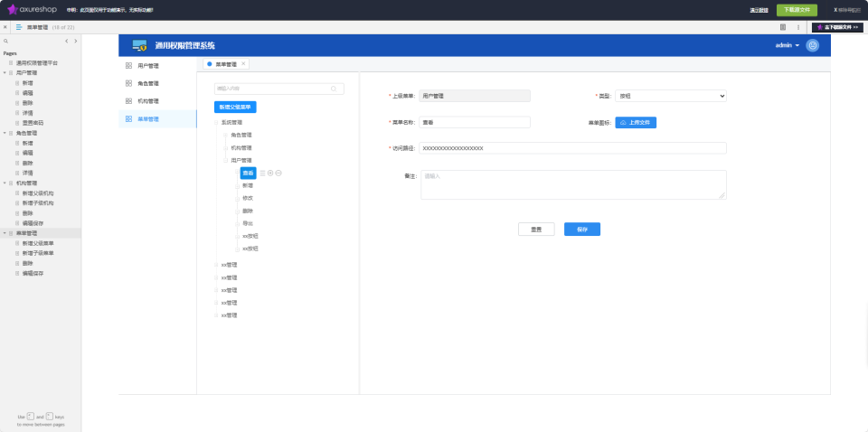Click the list icon next to the selected 查看 node
This screenshot has height=432, width=868.
point(262,174)
